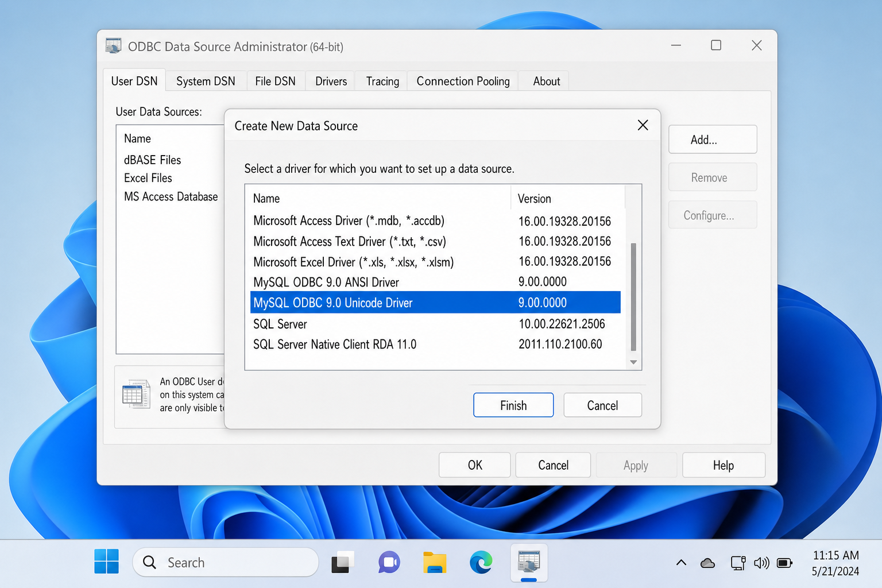Open the Drivers tab

(331, 81)
